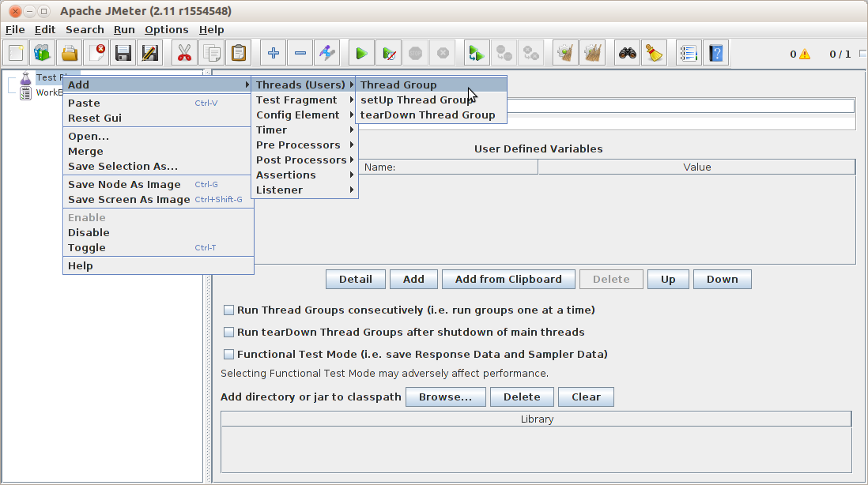868x485 pixels.
Task: Click the Clear broom icon
Action: click(x=565, y=53)
